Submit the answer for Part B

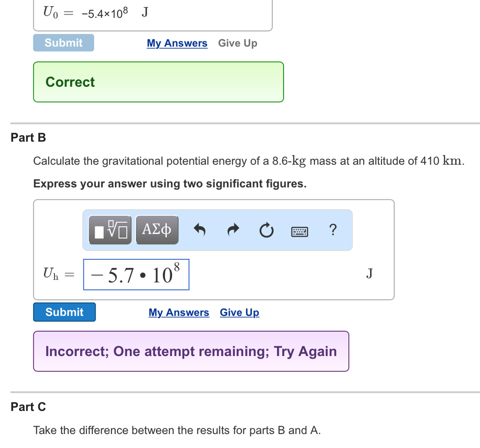64,312
